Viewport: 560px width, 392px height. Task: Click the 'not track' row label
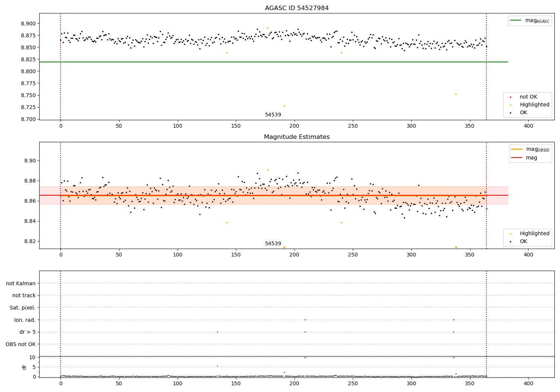coord(24,296)
